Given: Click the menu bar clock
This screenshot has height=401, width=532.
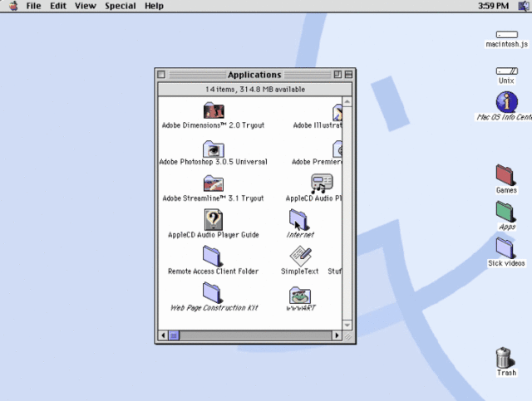Looking at the screenshot, I should (493, 6).
